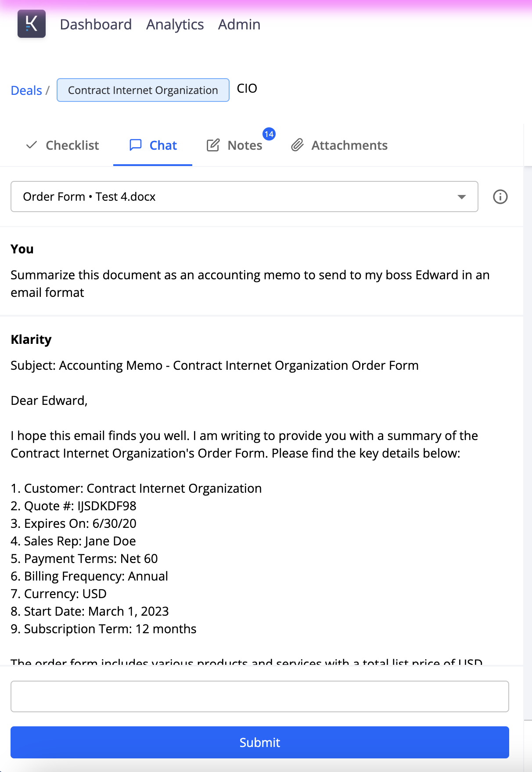Open the Order Form Test 4.docx dropdown

[x=244, y=196]
